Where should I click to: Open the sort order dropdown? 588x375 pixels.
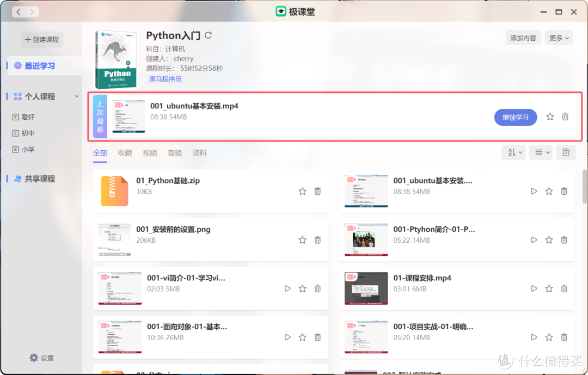pos(513,152)
